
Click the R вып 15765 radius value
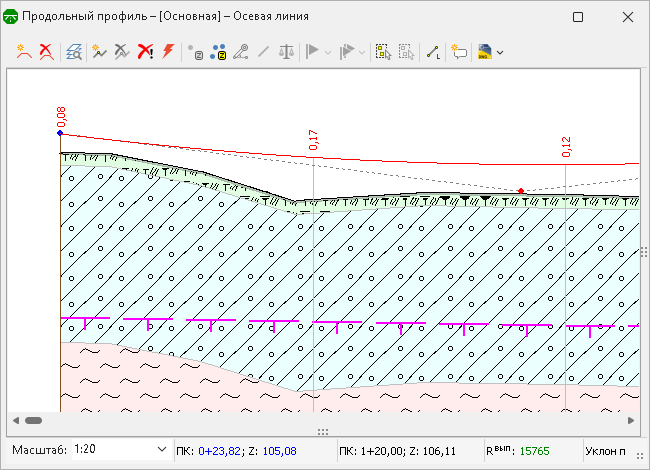[536, 451]
